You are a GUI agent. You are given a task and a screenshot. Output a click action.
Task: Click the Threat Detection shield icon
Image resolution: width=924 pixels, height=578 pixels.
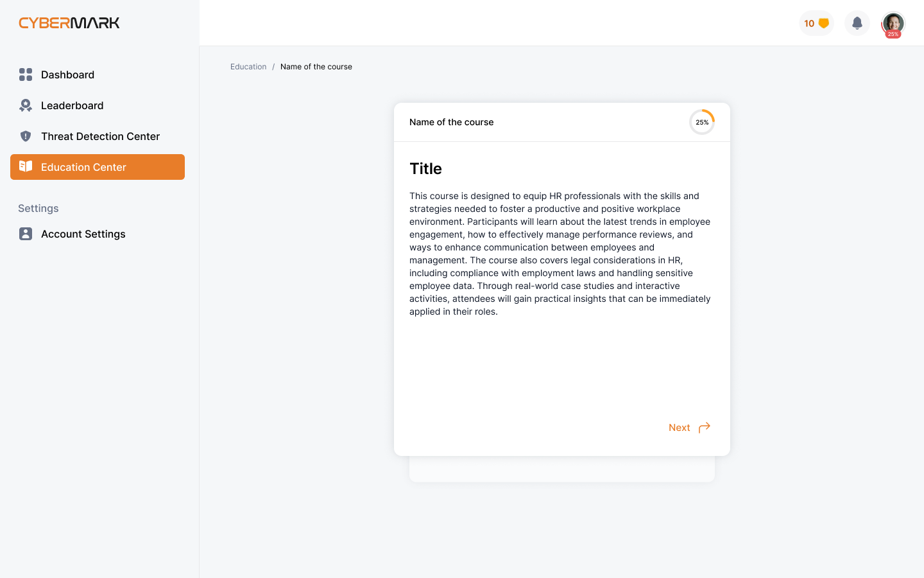pos(26,136)
